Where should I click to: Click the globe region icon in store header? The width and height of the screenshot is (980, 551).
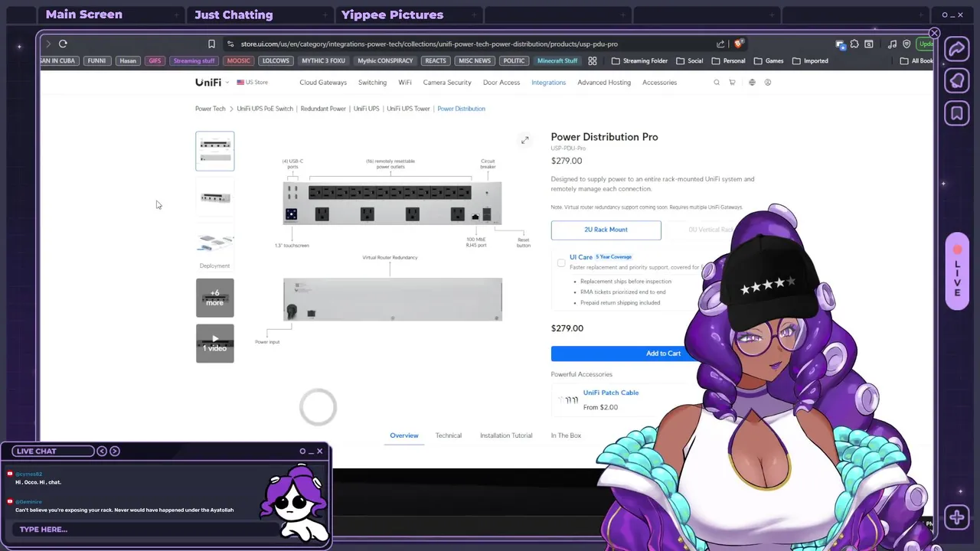(752, 82)
